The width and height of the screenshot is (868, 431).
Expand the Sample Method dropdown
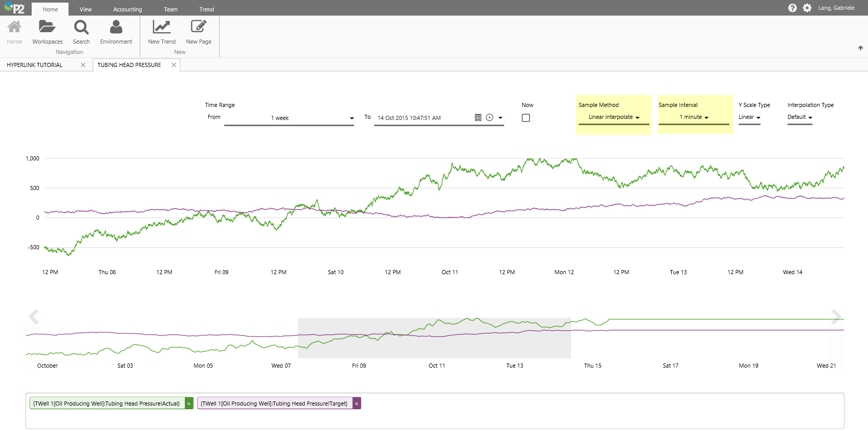(x=614, y=117)
